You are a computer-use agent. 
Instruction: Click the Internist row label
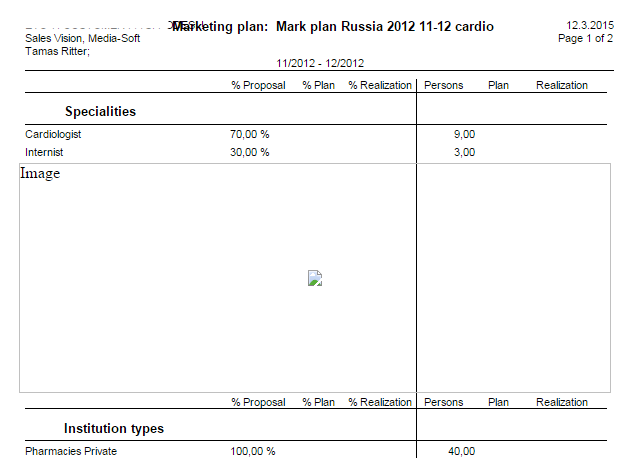tap(46, 152)
